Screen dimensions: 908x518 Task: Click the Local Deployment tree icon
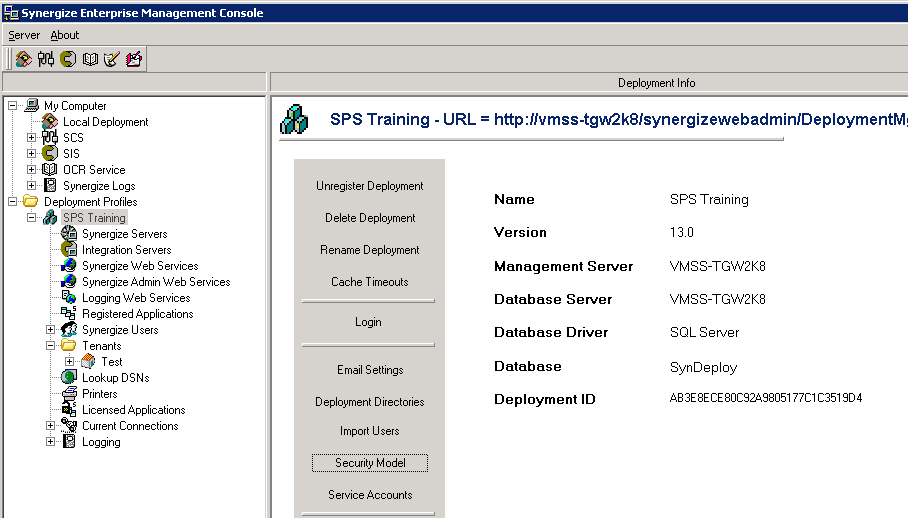[50, 122]
